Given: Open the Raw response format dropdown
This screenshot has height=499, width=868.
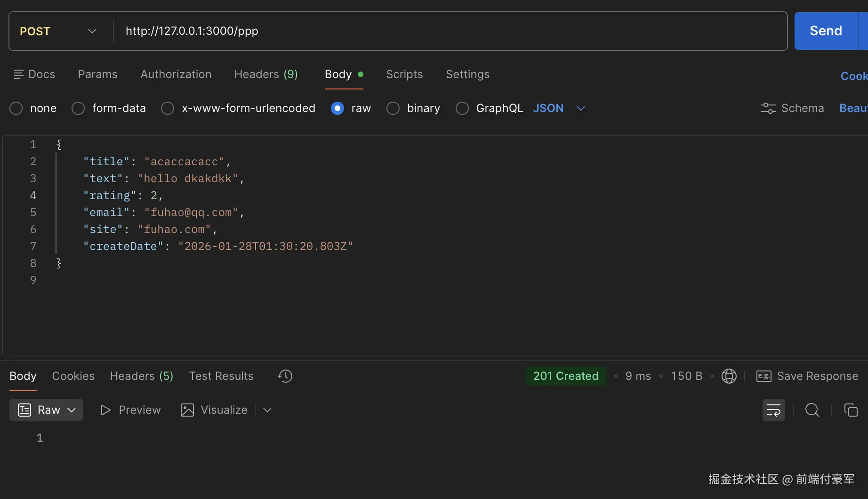Looking at the screenshot, I should pos(46,410).
